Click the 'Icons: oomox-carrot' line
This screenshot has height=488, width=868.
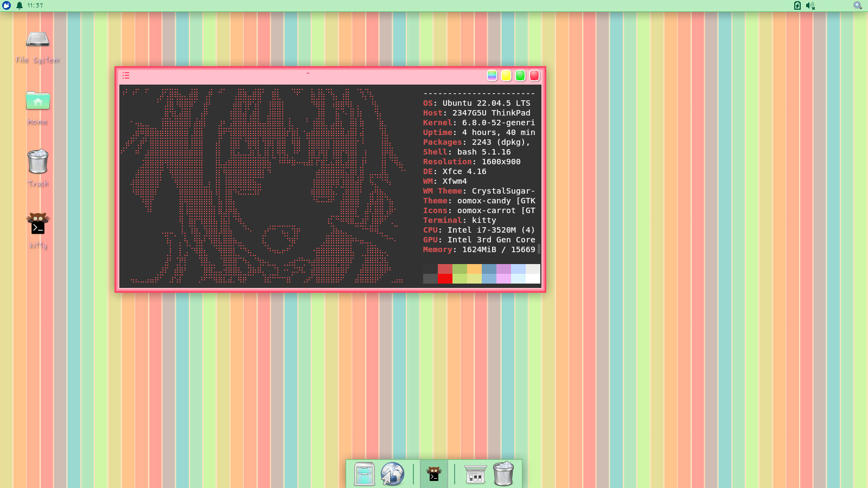[x=479, y=210]
